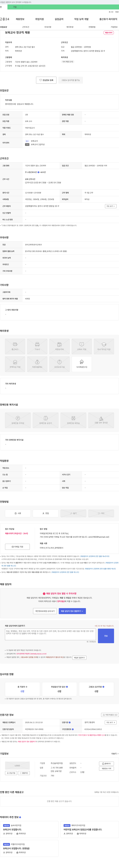
Task: Switch to the 전형방법 tab
Action: [x=92, y=27]
